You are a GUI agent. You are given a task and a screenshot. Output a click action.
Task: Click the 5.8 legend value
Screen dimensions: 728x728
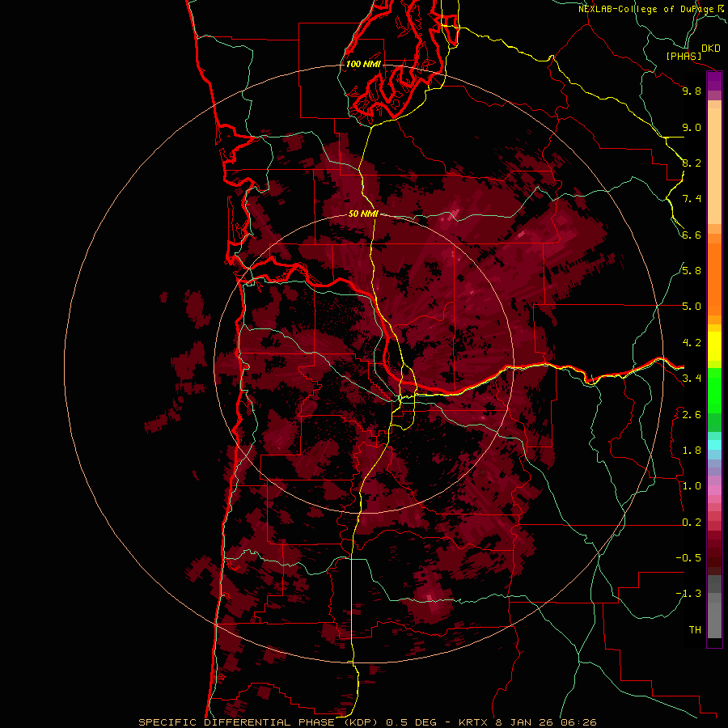click(692, 270)
